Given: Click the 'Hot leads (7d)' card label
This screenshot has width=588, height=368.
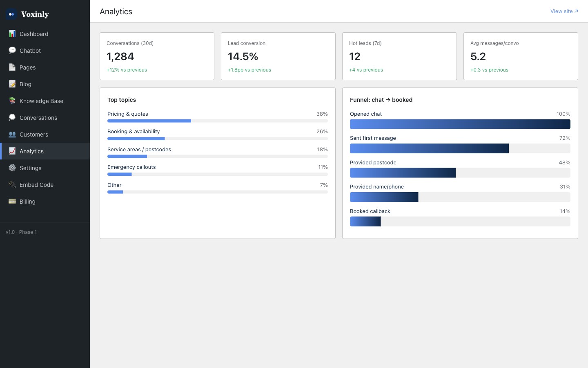Looking at the screenshot, I should 365,43.
